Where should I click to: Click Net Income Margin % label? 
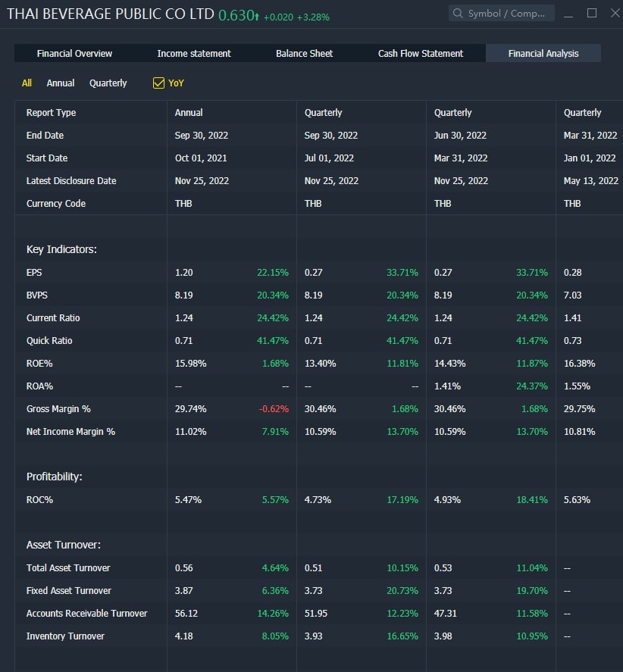[x=70, y=432]
